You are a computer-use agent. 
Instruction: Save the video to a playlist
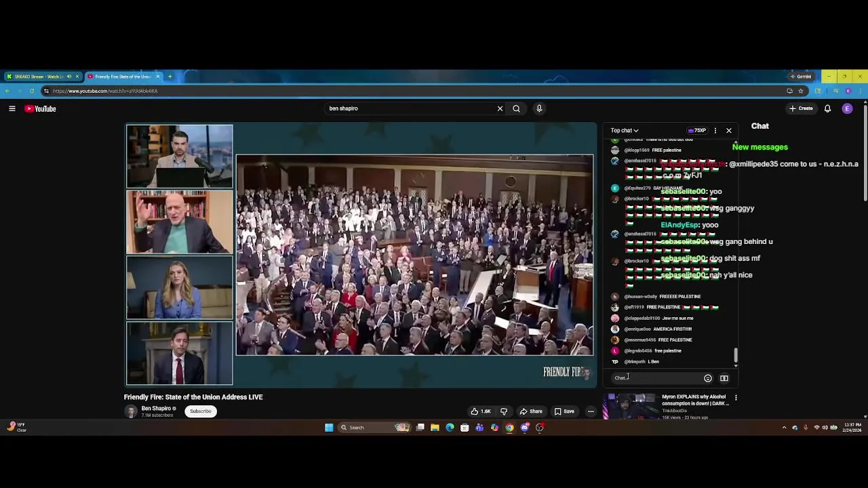(564, 411)
